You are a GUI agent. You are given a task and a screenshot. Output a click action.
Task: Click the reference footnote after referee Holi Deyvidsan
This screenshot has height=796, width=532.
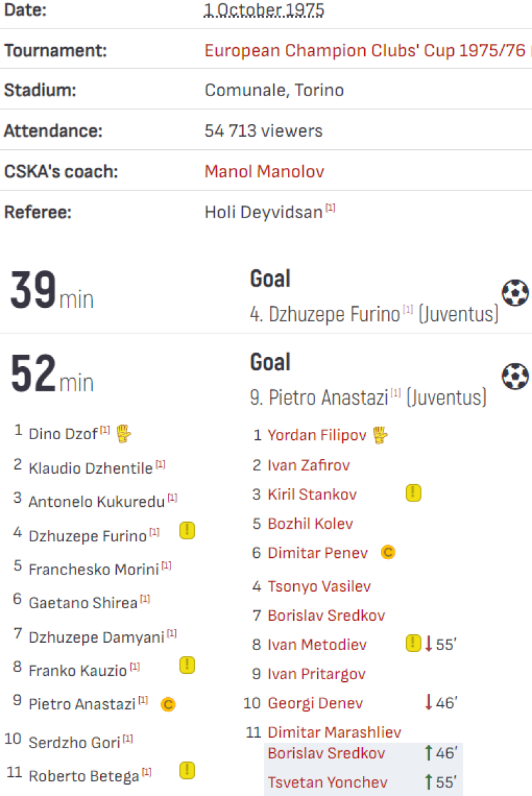[330, 209]
